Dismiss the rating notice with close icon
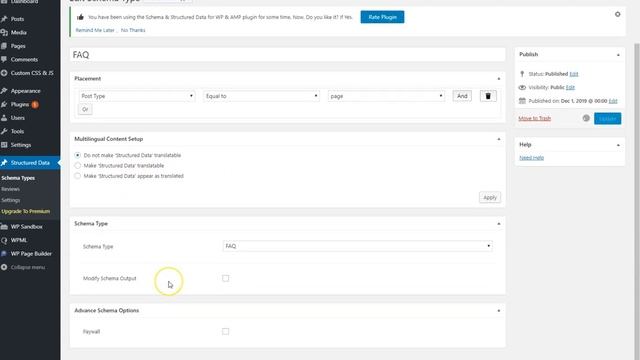 coord(618,14)
